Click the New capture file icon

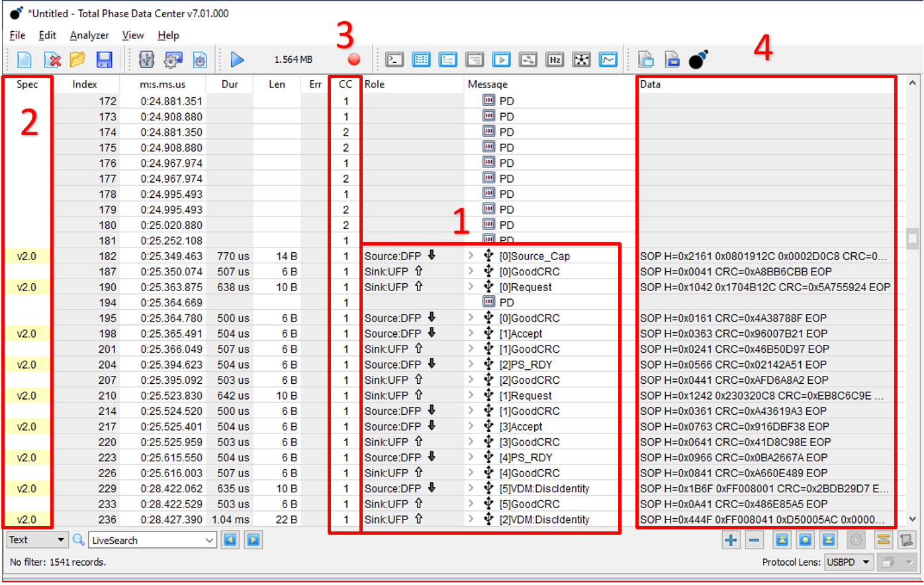[x=24, y=60]
